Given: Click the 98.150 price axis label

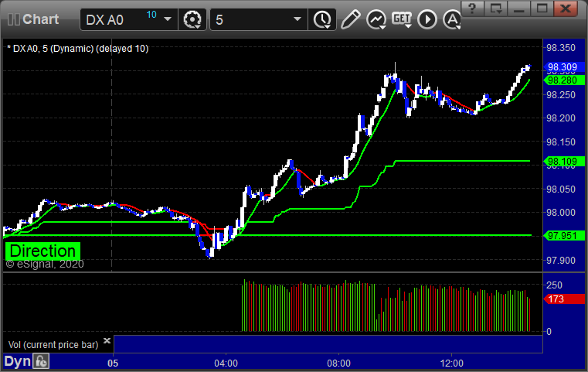Looking at the screenshot, I should 561,142.
